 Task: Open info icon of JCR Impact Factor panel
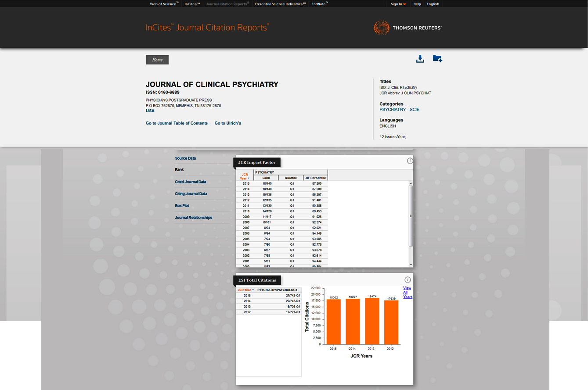[x=410, y=161]
